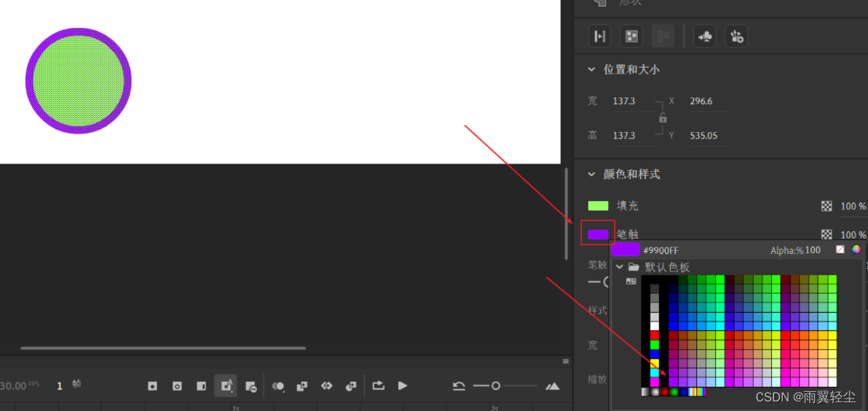Edit the 填充 fill opacity 100 % value
This screenshot has height=411, width=868.
pyautogui.click(x=853, y=206)
